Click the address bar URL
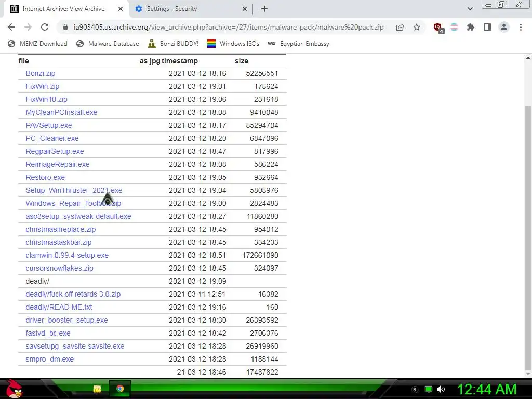The width and height of the screenshot is (532, 399). point(229,27)
